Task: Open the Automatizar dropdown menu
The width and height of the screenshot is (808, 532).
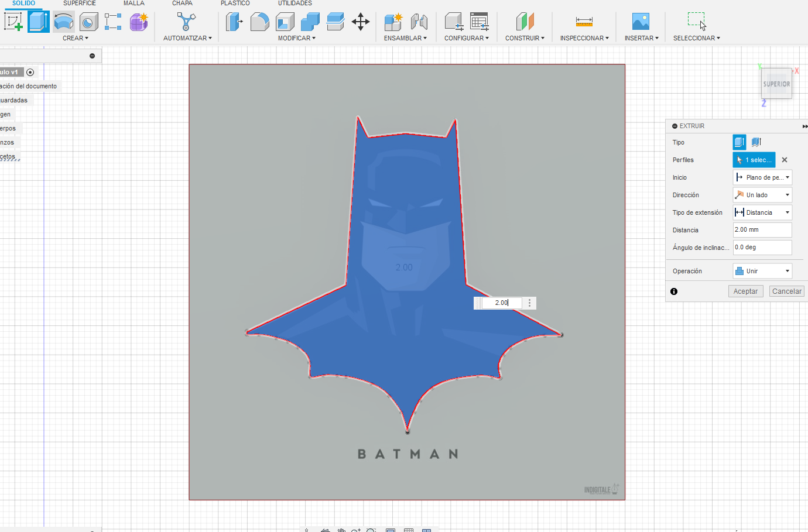Action: point(187,38)
